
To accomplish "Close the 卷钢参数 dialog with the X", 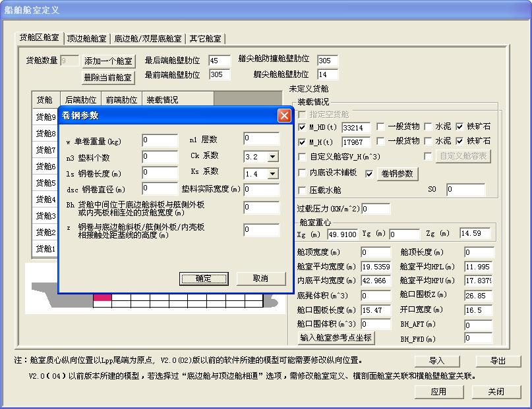I will click(x=284, y=115).
